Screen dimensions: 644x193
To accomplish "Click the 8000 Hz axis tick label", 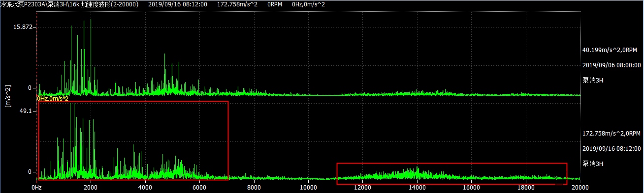I will (x=254, y=188).
